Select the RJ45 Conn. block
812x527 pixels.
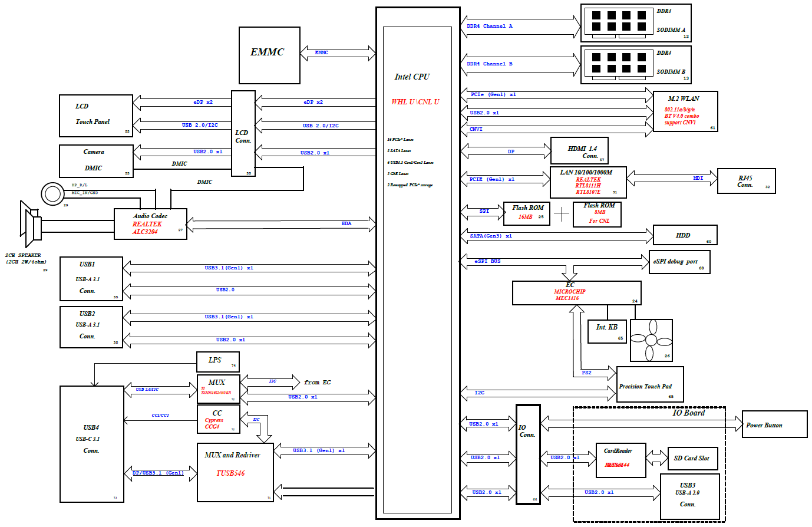point(746,181)
